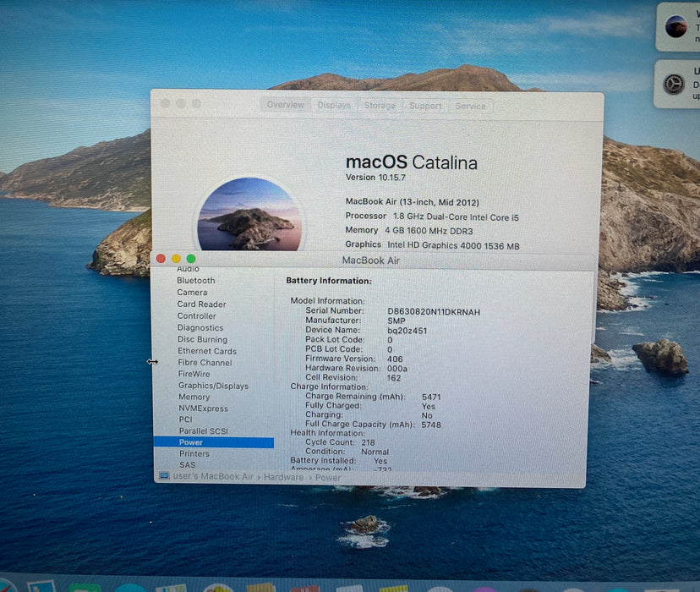
Task: Select Bluetooth in hardware sidebar
Action: pos(196,281)
